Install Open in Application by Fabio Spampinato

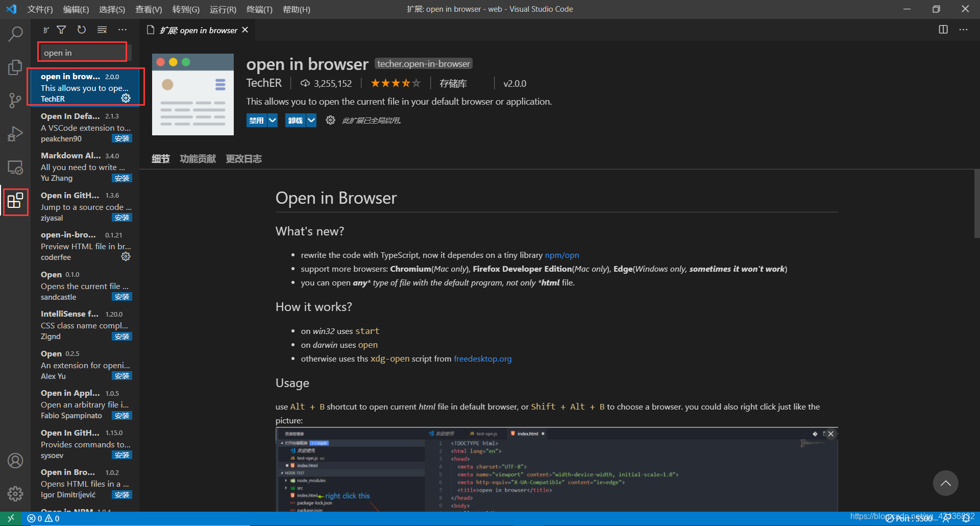(122, 416)
